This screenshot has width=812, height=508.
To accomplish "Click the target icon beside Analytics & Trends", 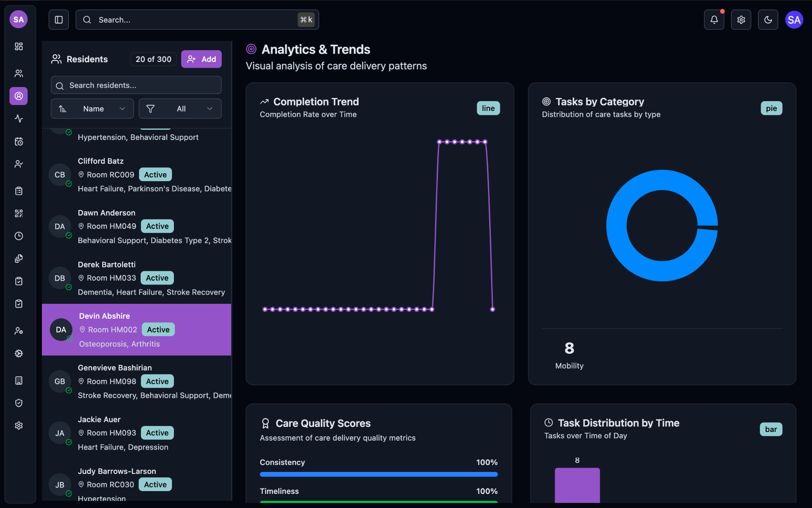I will (251, 49).
